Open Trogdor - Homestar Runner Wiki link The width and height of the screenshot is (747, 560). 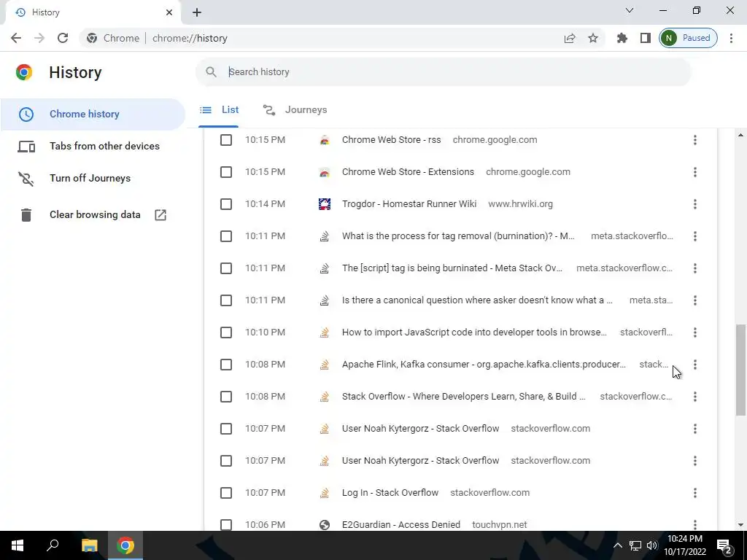coord(409,204)
